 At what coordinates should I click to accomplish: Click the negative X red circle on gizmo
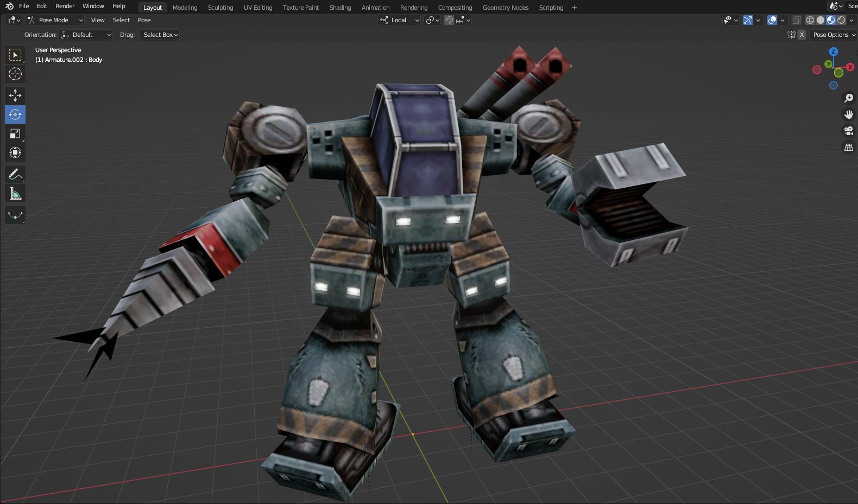[817, 70]
